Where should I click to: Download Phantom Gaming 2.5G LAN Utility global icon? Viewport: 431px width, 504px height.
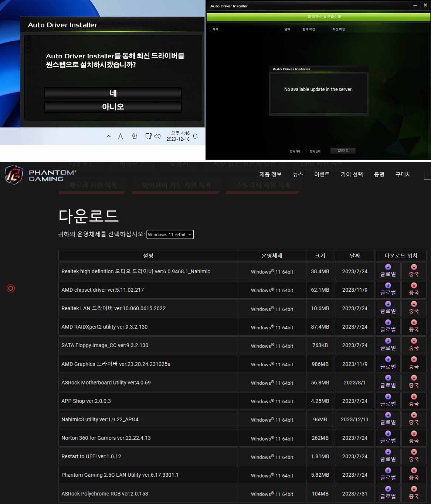(x=388, y=470)
